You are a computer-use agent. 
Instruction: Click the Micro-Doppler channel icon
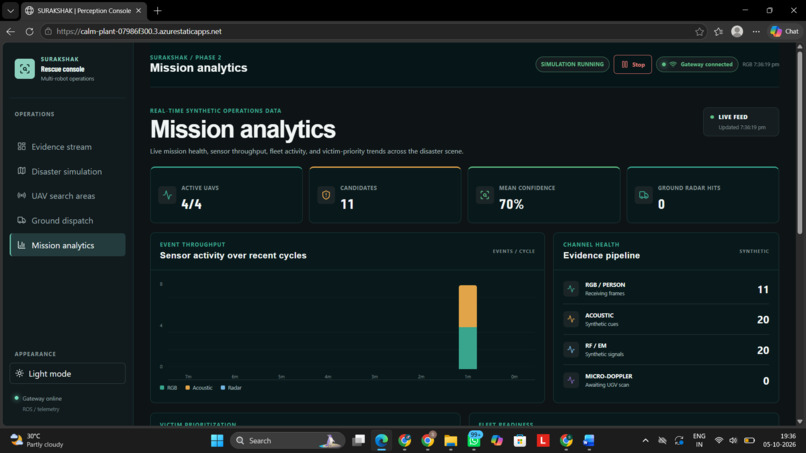tap(571, 380)
